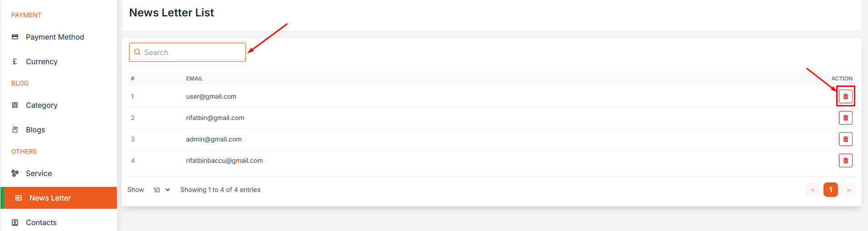Select News Letter in the sidebar
The width and height of the screenshot is (868, 231).
click(x=50, y=198)
